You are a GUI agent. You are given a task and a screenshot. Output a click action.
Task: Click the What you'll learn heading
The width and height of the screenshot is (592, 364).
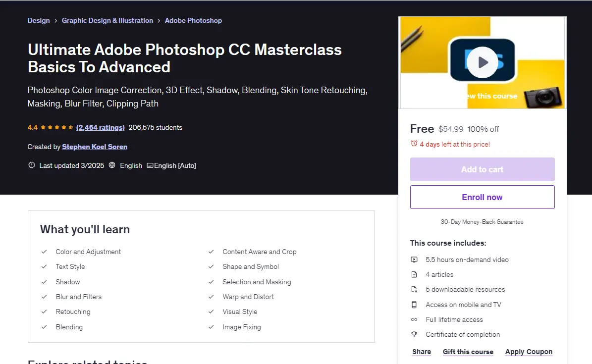[85, 230]
